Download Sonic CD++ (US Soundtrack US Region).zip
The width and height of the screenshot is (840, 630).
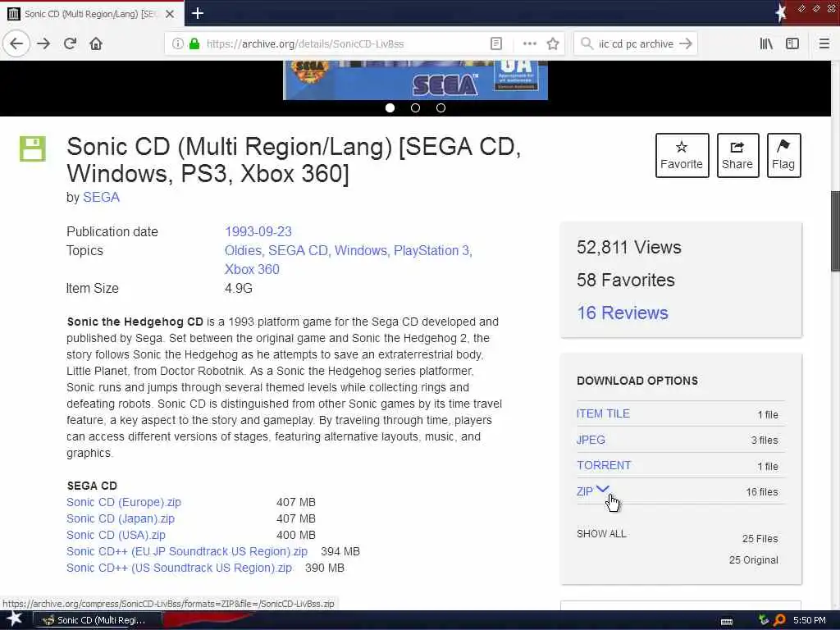coord(179,568)
